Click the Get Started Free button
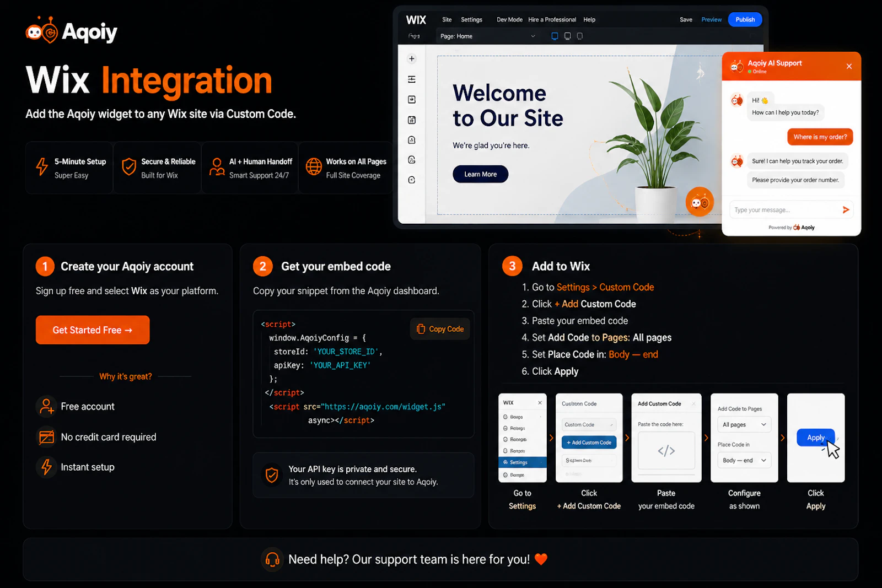 93,330
